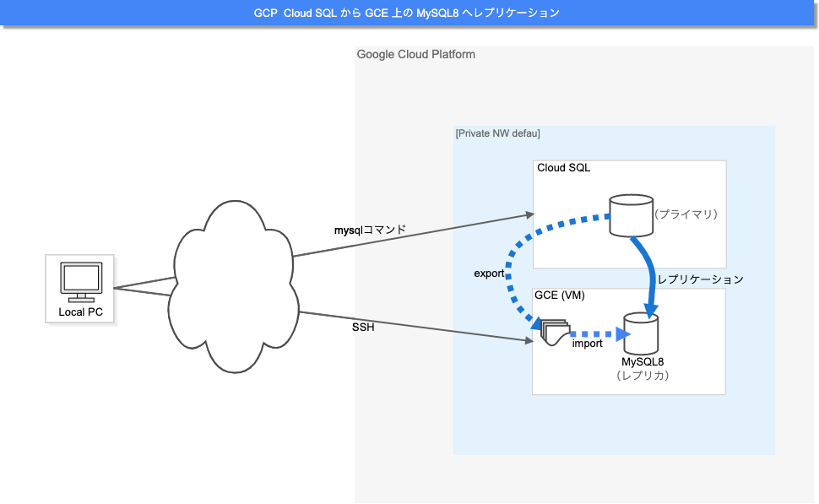This screenshot has width=819, height=504.
Task: Click the 'MySQL8' label
Action: (x=643, y=361)
